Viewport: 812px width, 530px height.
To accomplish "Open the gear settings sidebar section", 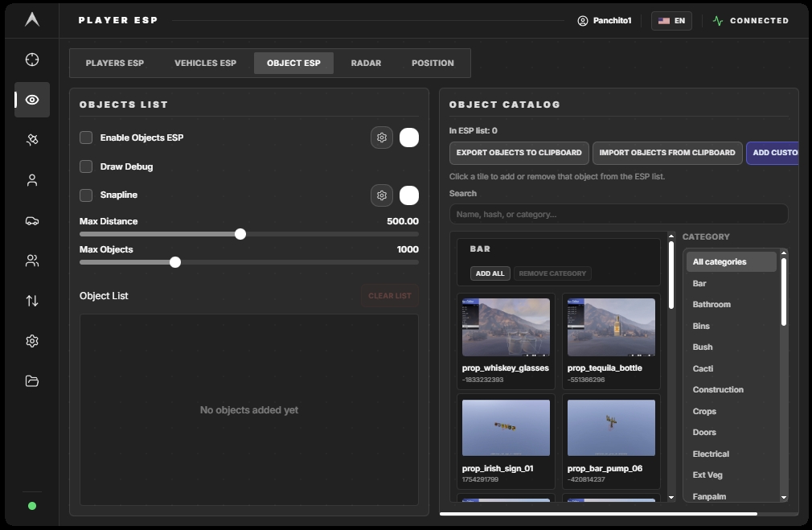I will [x=32, y=341].
